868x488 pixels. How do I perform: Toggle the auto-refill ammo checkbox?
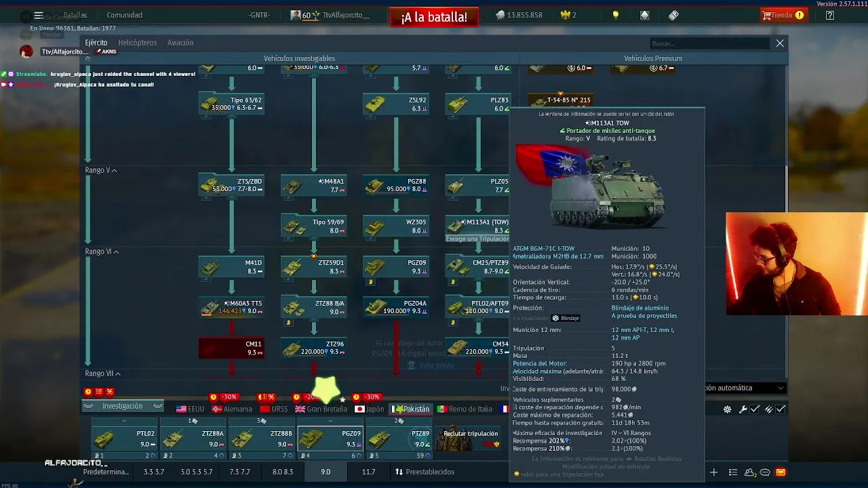point(781,409)
